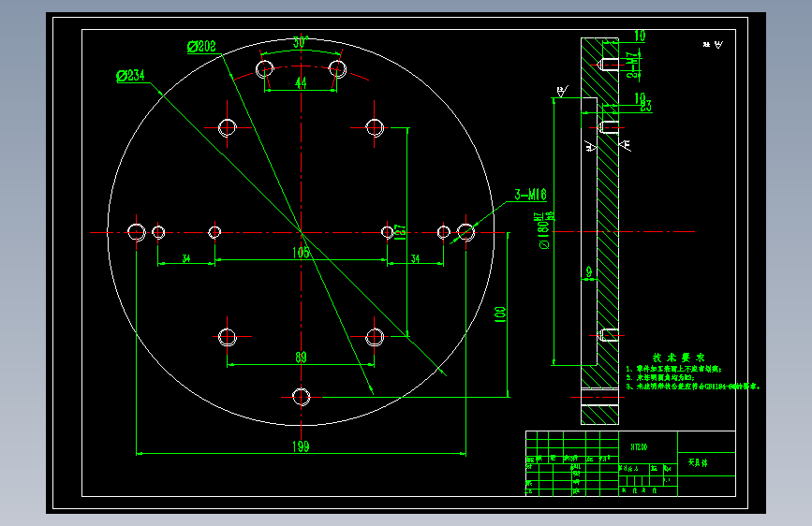Click the 技术要求 notes heading
The width and height of the screenshot is (812, 526).
(678, 358)
